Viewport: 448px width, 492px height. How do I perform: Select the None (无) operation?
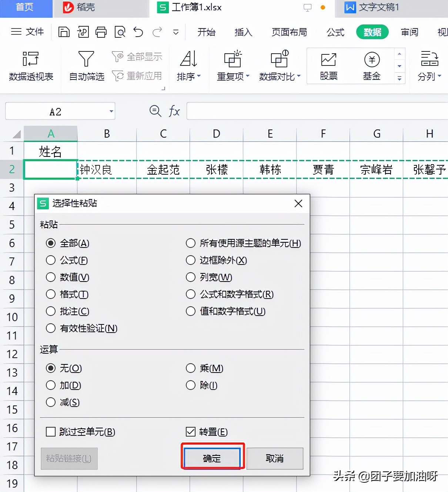(x=51, y=368)
